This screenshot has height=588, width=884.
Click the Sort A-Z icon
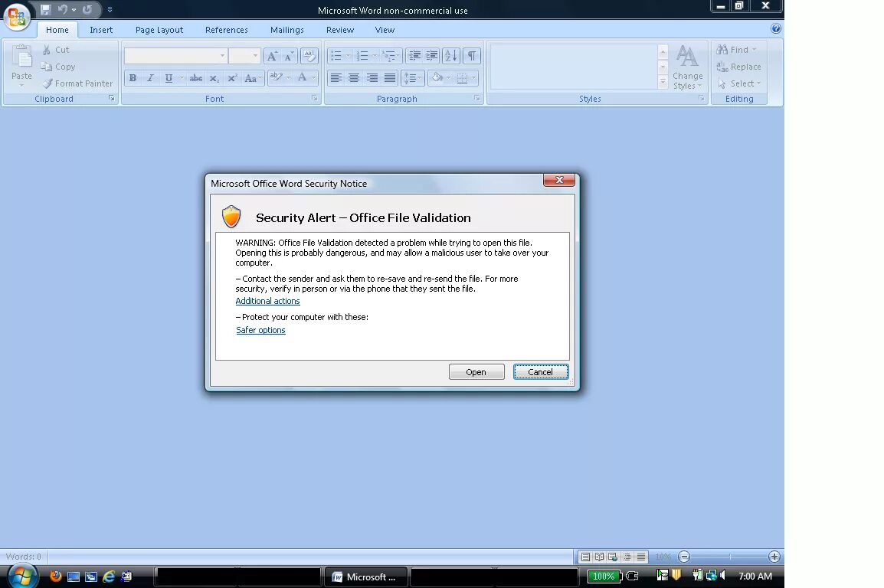pyautogui.click(x=451, y=56)
